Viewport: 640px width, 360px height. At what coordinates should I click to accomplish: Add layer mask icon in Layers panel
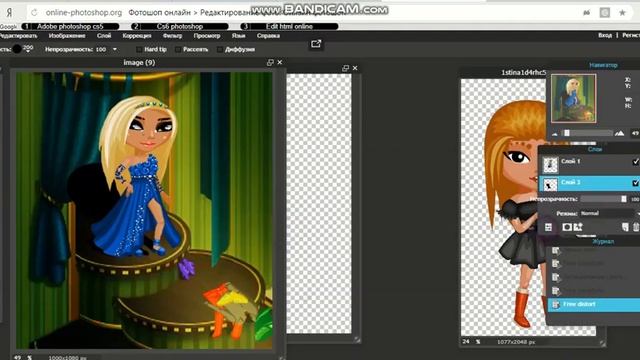click(567, 227)
